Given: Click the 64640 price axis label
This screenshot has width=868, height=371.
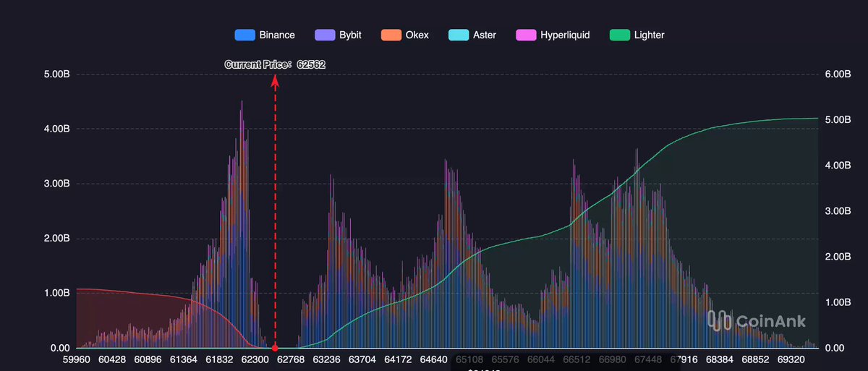Looking at the screenshot, I should 433,359.
